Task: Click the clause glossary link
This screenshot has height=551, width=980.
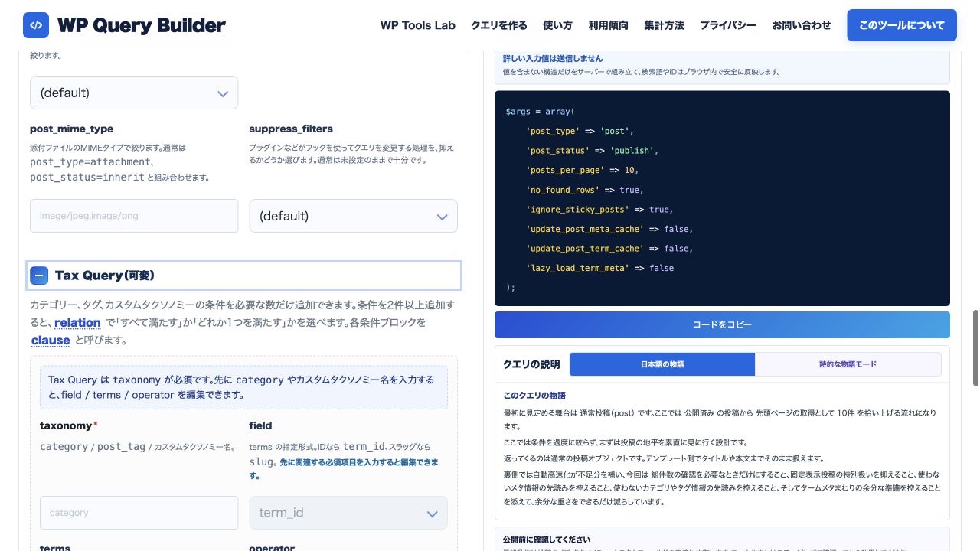Action: click(51, 341)
